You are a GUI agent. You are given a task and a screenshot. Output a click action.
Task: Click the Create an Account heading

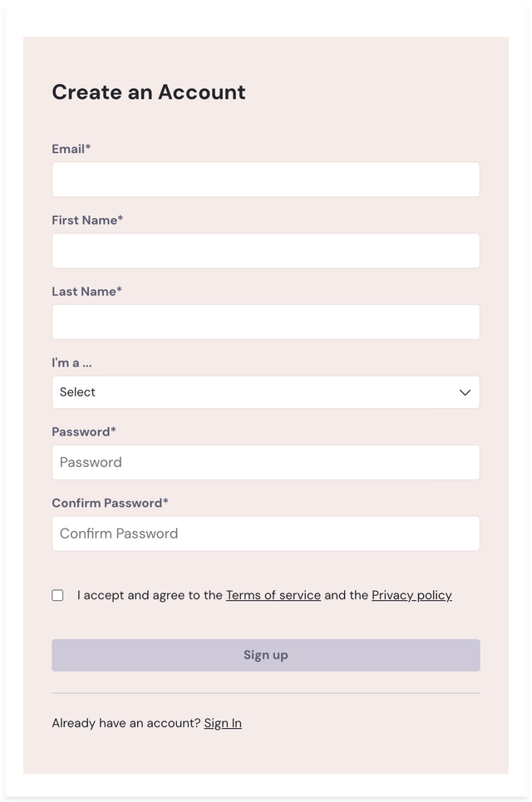tap(148, 92)
